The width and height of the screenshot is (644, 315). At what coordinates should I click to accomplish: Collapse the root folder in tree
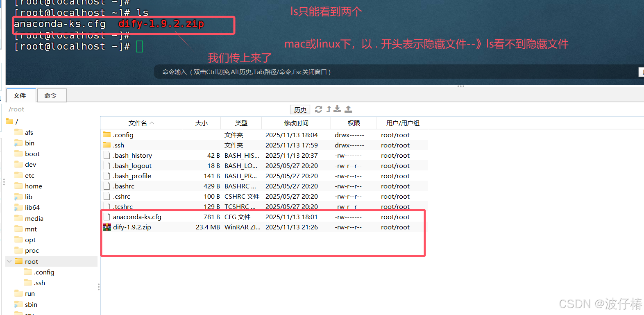pos(9,261)
